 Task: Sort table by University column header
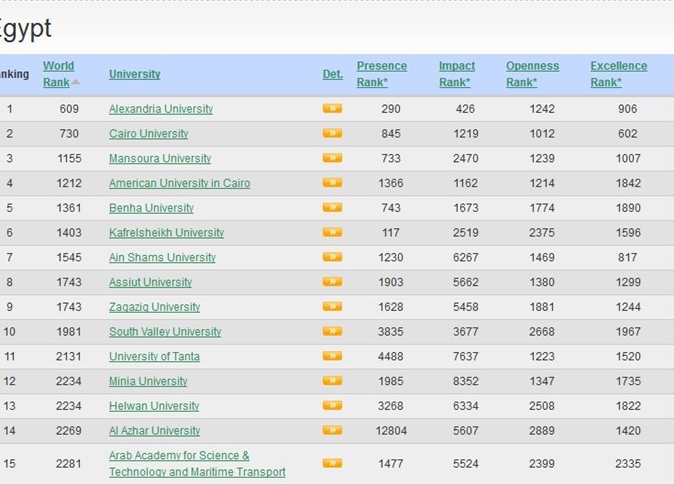135,74
